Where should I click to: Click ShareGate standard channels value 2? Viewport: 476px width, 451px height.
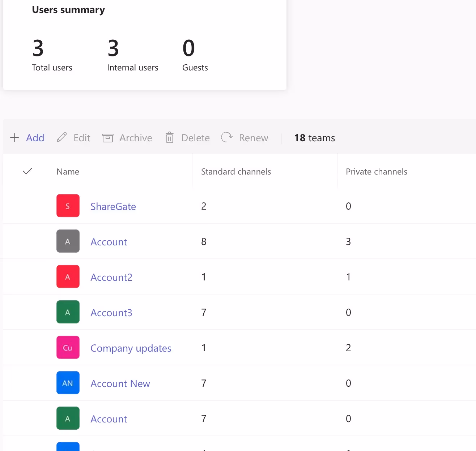tap(204, 206)
